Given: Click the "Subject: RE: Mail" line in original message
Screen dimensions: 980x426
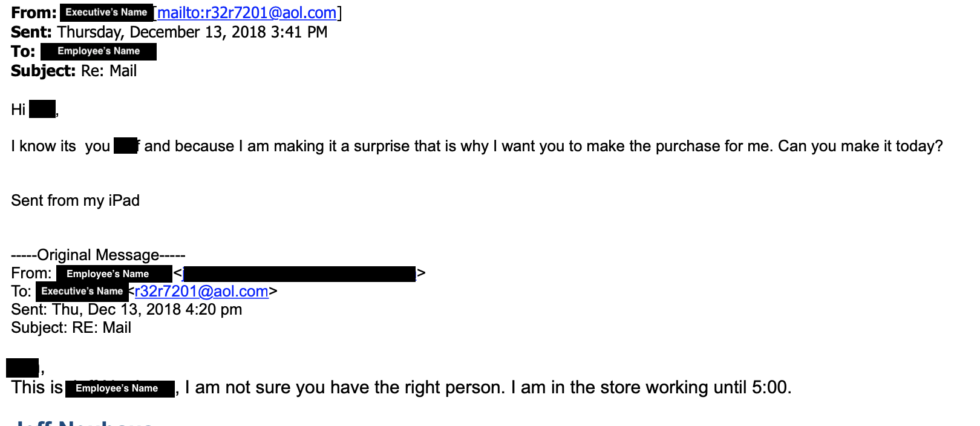Looking at the screenshot, I should [71, 327].
